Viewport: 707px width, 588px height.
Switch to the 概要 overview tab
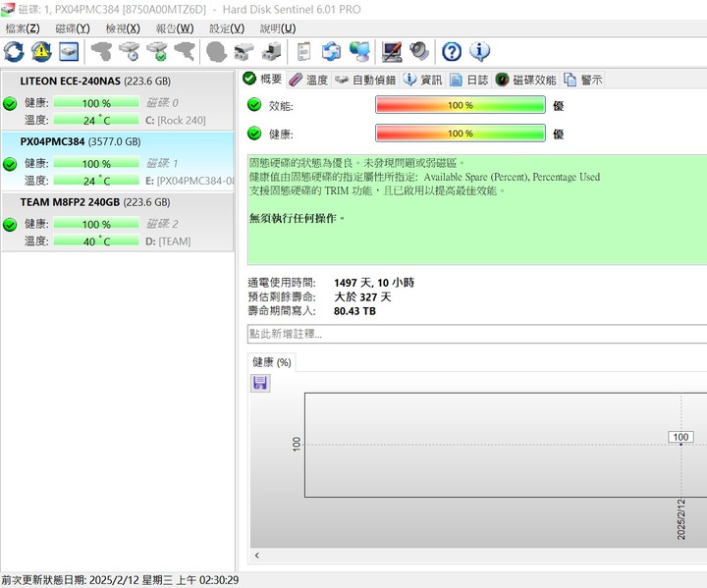pyautogui.click(x=262, y=79)
